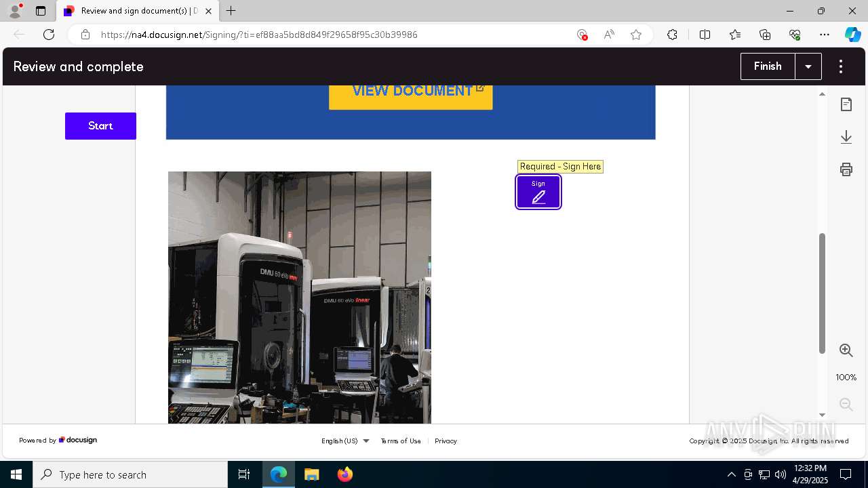
Task: Open the volume speaker tray icon
Action: (781, 474)
